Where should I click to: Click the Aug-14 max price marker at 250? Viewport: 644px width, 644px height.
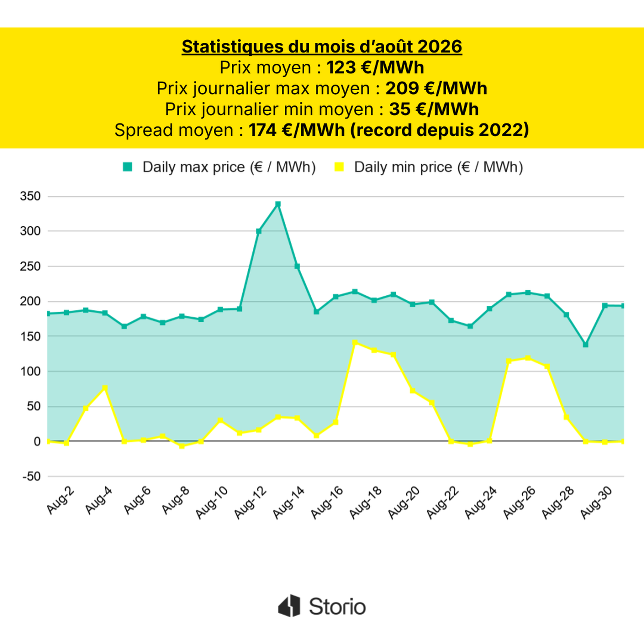tap(297, 266)
